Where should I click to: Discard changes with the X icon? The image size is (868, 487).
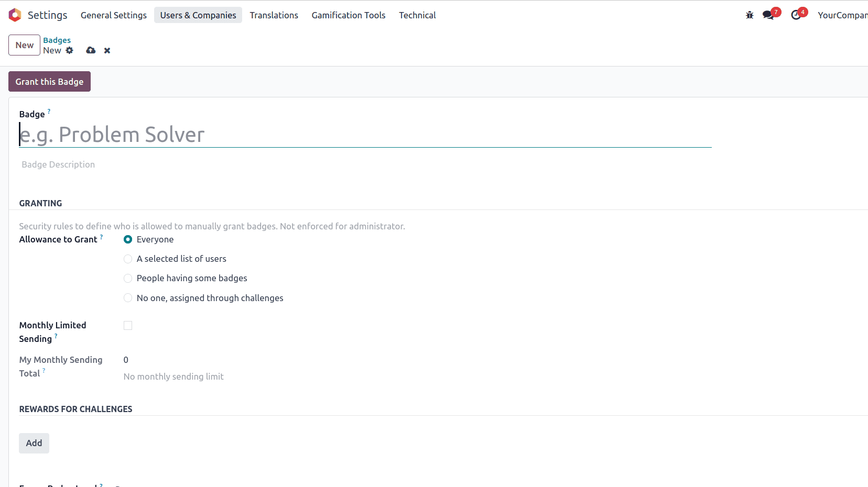(x=106, y=50)
